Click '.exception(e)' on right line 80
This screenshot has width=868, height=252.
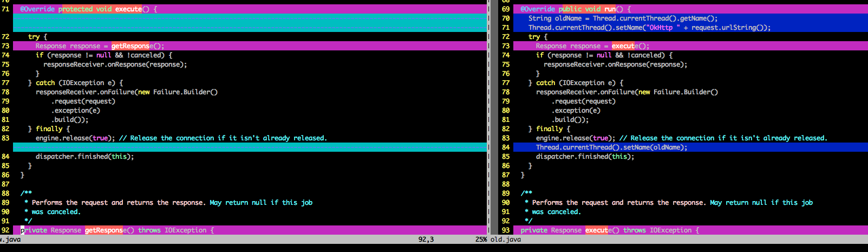[x=576, y=111]
